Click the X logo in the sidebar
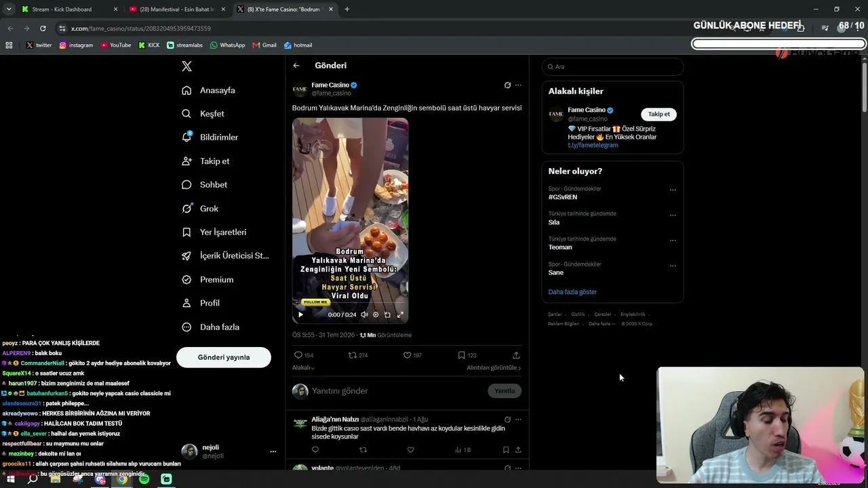This screenshot has height=488, width=868. click(187, 66)
